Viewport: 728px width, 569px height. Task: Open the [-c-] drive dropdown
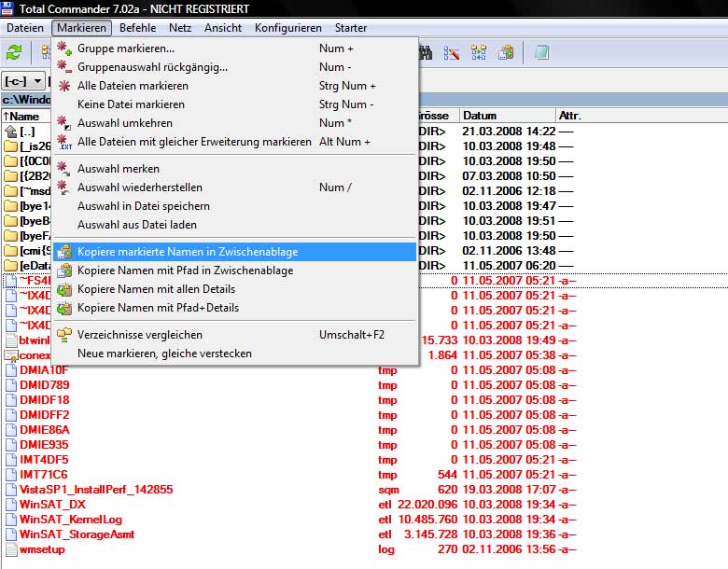23,81
